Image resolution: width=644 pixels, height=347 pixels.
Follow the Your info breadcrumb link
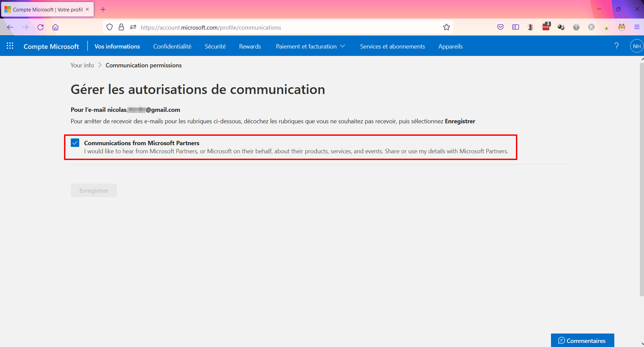point(82,65)
